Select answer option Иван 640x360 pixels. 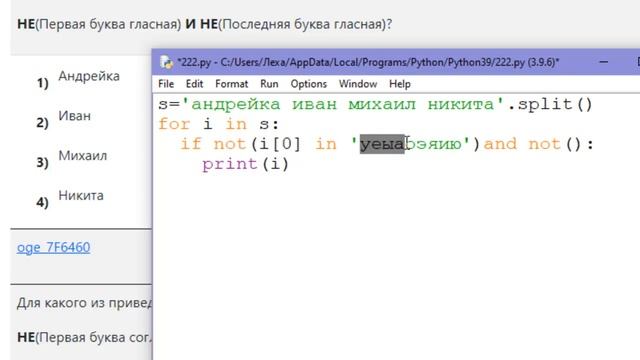point(75,116)
